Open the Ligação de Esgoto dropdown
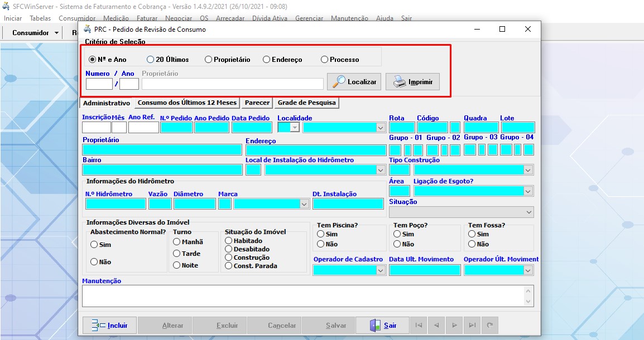This screenshot has width=644, height=340. [528, 191]
